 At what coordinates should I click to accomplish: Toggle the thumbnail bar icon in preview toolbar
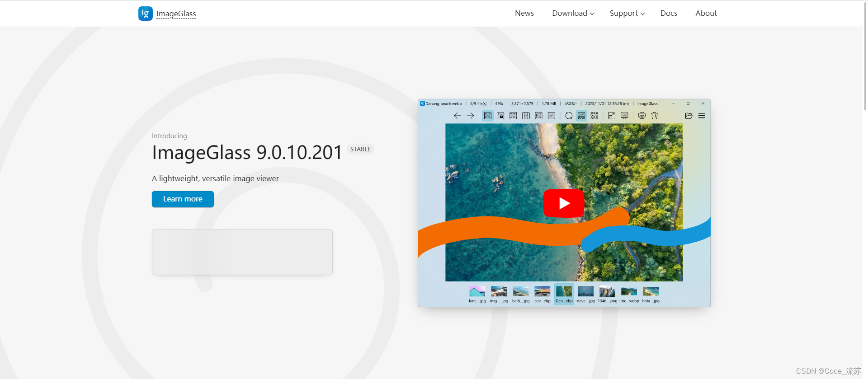[581, 116]
